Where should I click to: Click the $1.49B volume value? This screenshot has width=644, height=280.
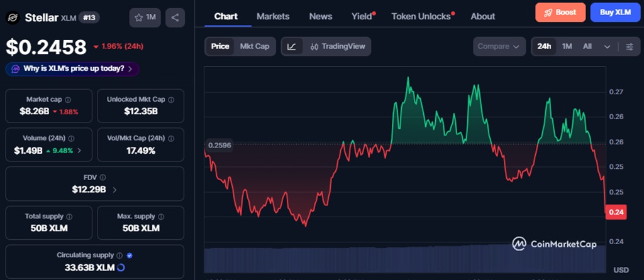28,151
